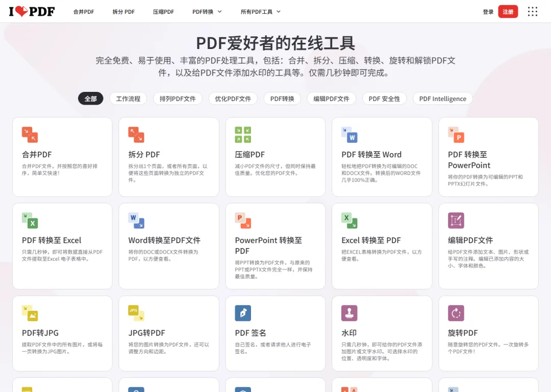Open 压缩PDF in the top navigation

click(x=163, y=12)
